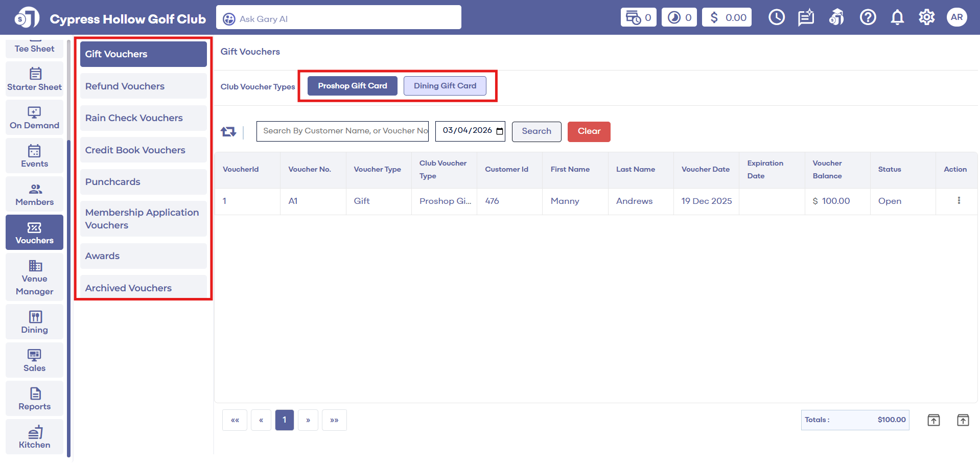
Task: Click the rightmost export icon beside Totals
Action: click(x=963, y=420)
